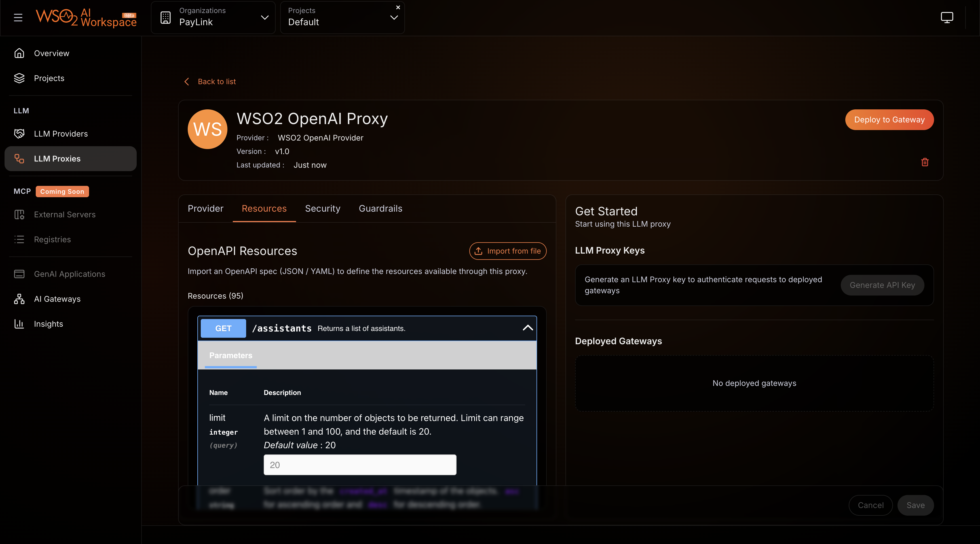Image resolution: width=980 pixels, height=544 pixels.
Task: Expand the Projects Default dropdown
Action: (x=394, y=18)
